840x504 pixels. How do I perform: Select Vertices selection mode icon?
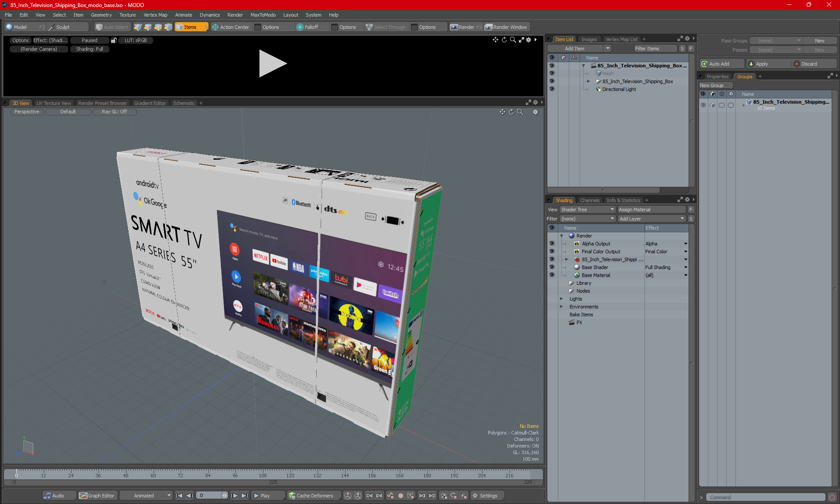[x=138, y=27]
